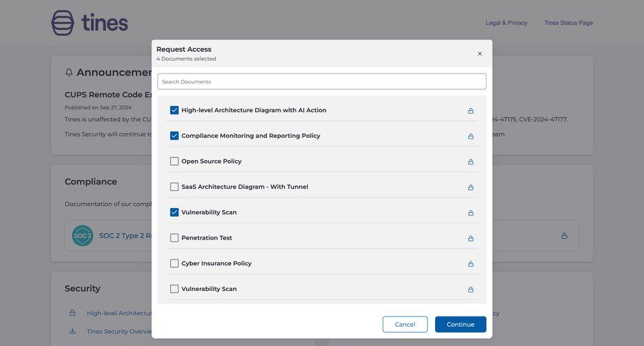Click lock icon on SOC 2 report card

click(565, 236)
